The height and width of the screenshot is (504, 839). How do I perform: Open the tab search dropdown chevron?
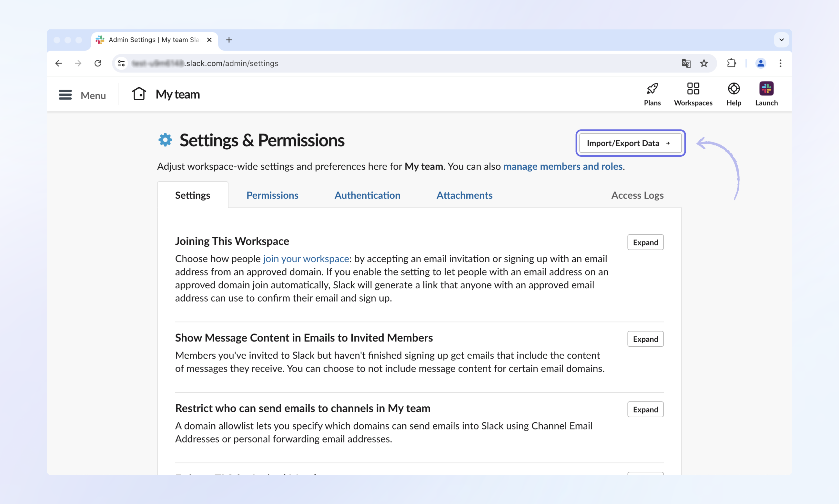coord(781,40)
